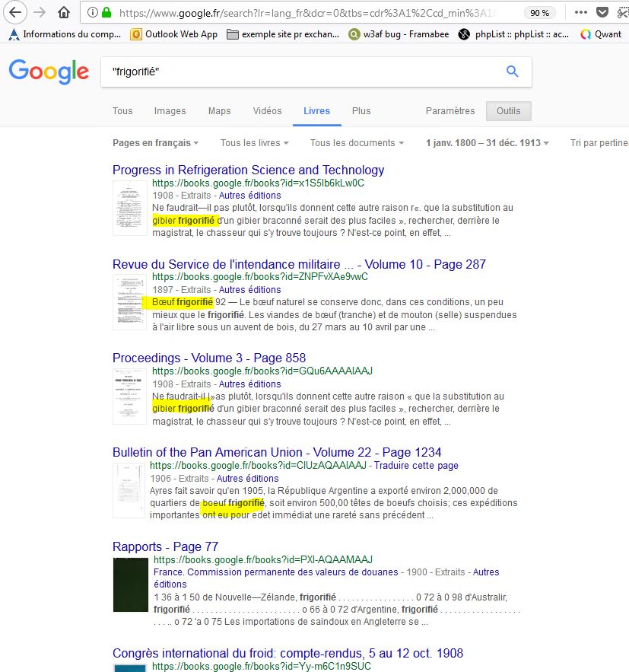Screen dimensions: 629x672
Task: Click the Pocket save icon
Action: pyautogui.click(x=602, y=13)
